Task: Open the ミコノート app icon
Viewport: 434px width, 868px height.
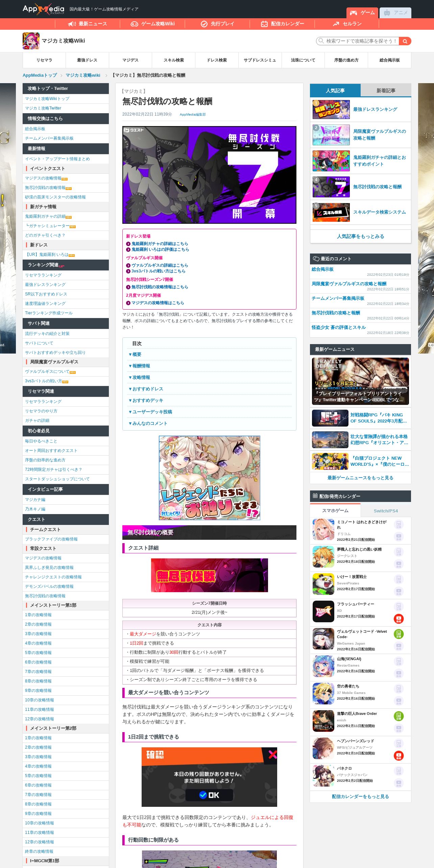Action: (323, 529)
